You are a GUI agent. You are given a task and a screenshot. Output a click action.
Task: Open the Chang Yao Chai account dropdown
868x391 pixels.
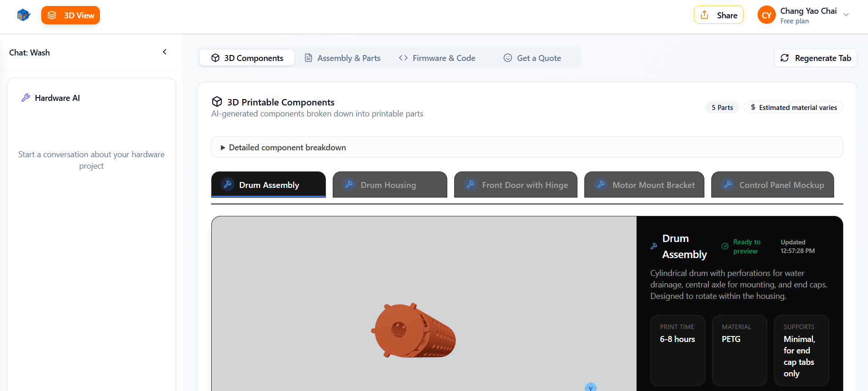coord(846,15)
